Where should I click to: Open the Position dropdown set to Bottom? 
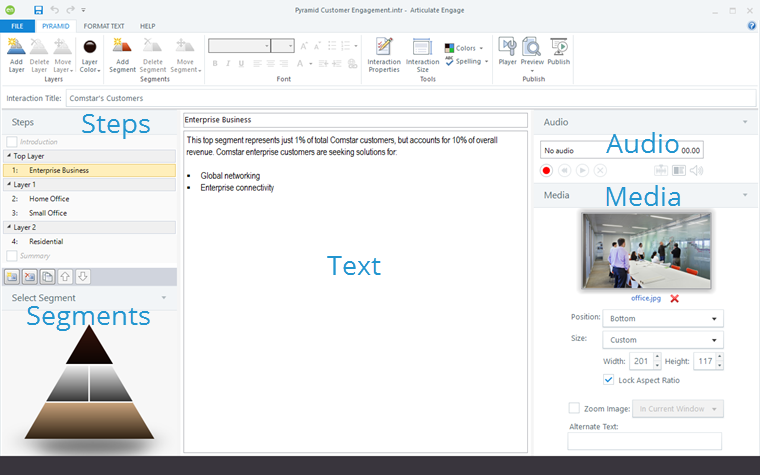(662, 319)
